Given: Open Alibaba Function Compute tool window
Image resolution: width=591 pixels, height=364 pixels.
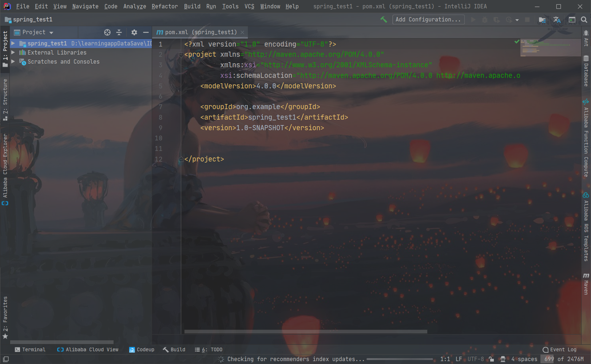Looking at the screenshot, I should click(x=586, y=138).
